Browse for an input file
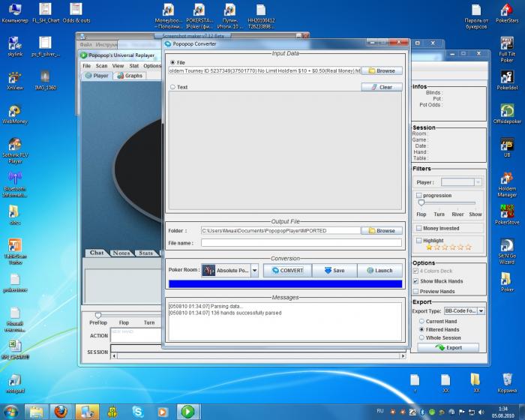The image size is (525, 420). (381, 70)
